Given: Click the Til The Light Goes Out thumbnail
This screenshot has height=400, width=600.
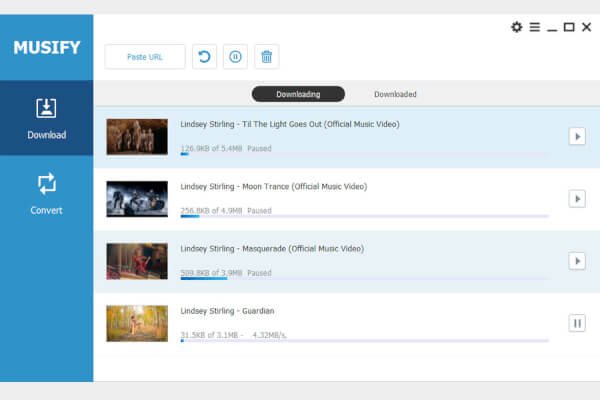Looking at the screenshot, I should point(137,137).
